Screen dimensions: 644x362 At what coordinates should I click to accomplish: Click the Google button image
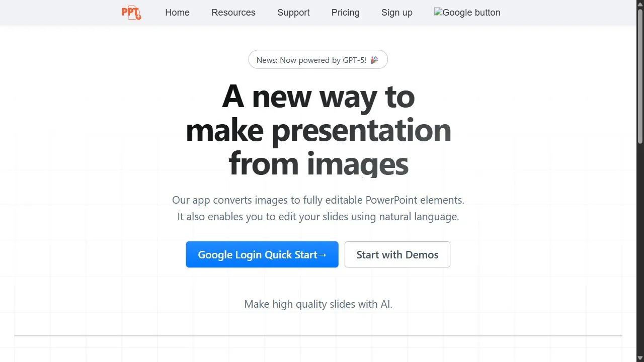[467, 13]
